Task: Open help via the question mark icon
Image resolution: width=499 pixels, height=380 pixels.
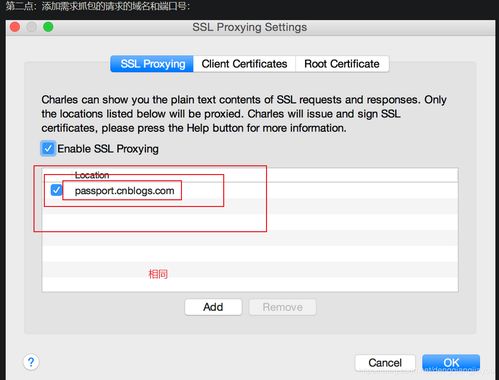Action: tap(31, 362)
